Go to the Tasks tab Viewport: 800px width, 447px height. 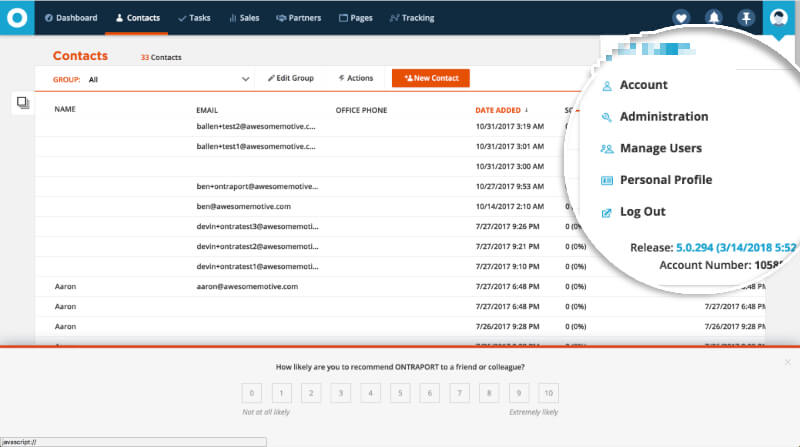click(194, 18)
